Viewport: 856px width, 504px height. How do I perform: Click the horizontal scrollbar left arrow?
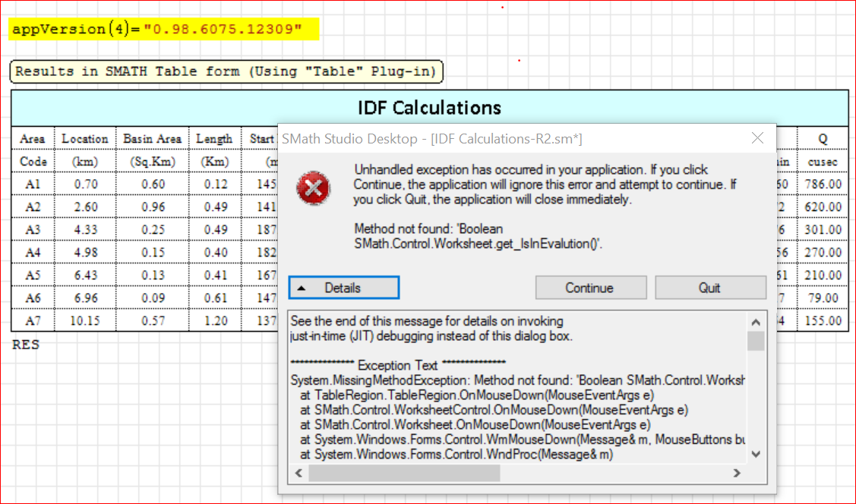[x=298, y=473]
